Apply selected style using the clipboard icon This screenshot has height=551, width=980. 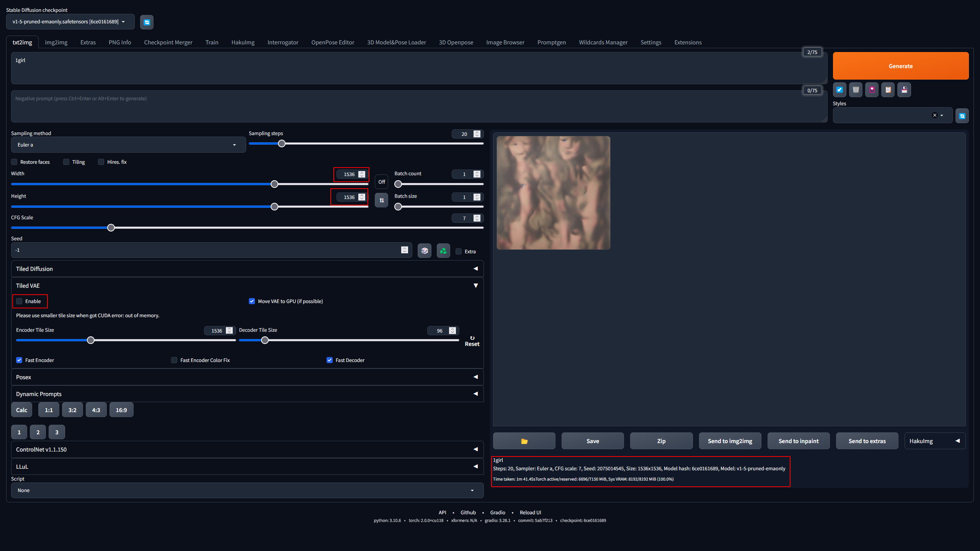pyautogui.click(x=888, y=90)
